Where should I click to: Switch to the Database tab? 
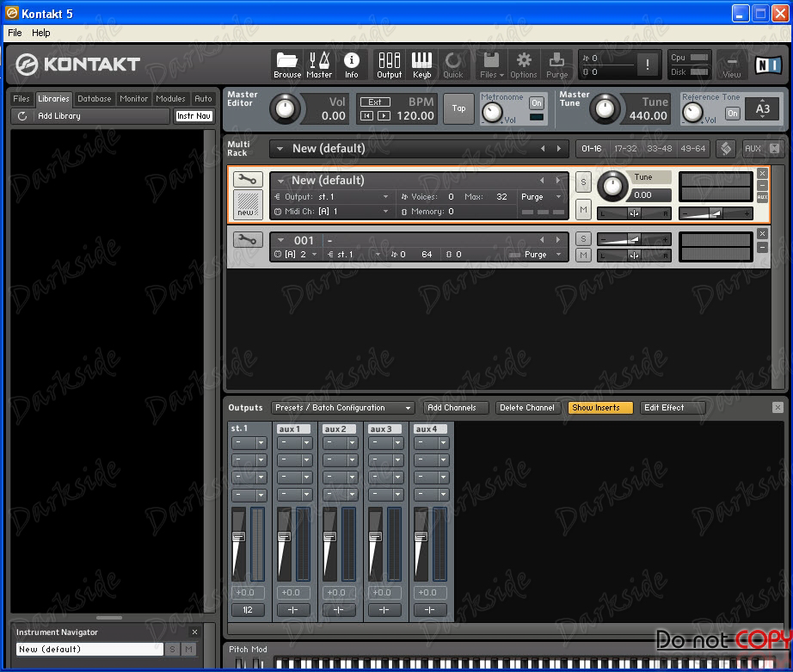94,99
